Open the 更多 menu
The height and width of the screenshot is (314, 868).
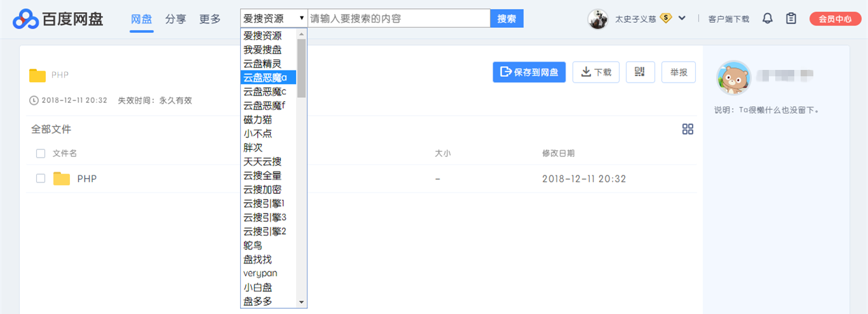tap(210, 19)
